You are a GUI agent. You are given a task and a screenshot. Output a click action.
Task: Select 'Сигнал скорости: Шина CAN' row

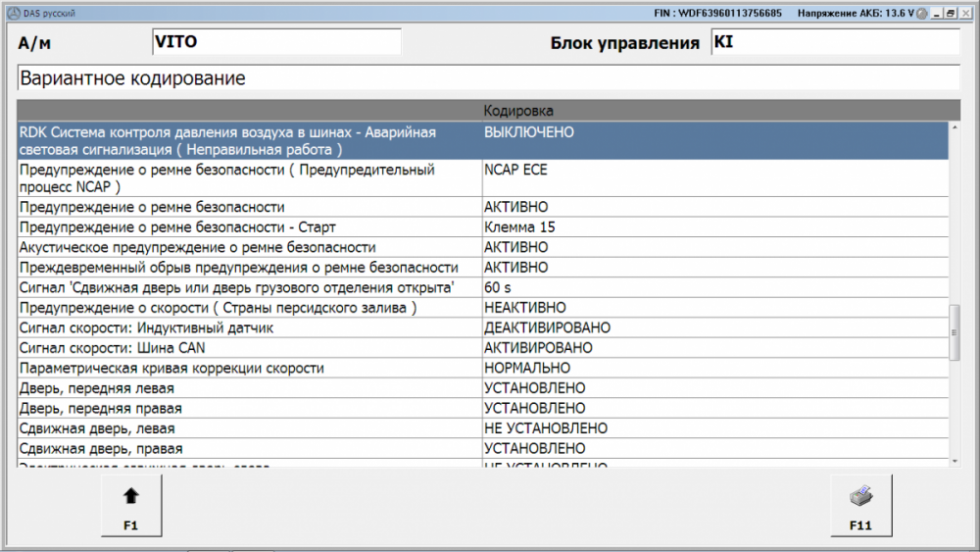(483, 348)
